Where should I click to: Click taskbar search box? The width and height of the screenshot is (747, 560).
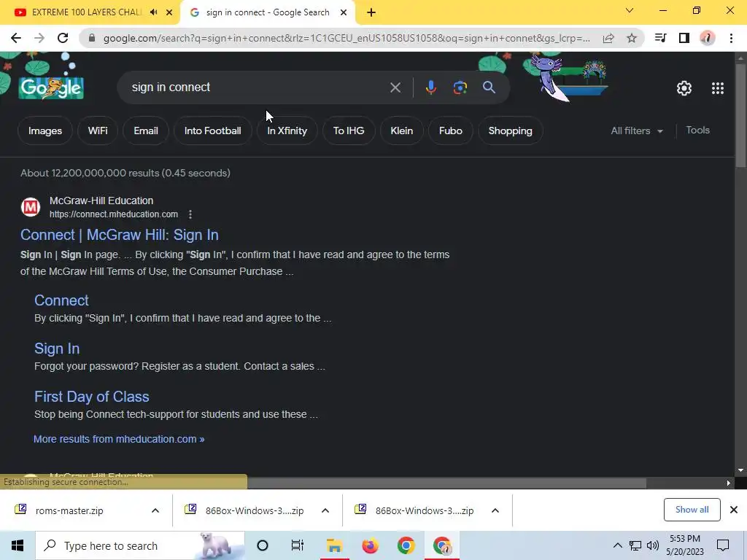click(x=140, y=545)
